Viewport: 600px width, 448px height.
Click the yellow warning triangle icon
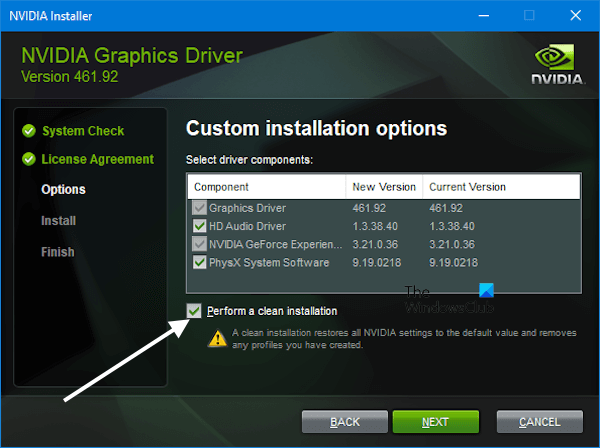pyautogui.click(x=217, y=339)
